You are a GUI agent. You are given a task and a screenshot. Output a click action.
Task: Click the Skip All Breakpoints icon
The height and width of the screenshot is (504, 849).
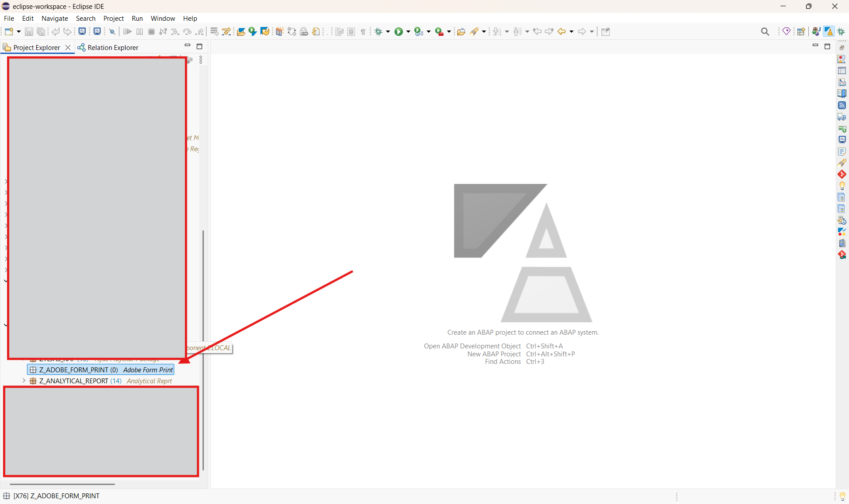click(112, 31)
